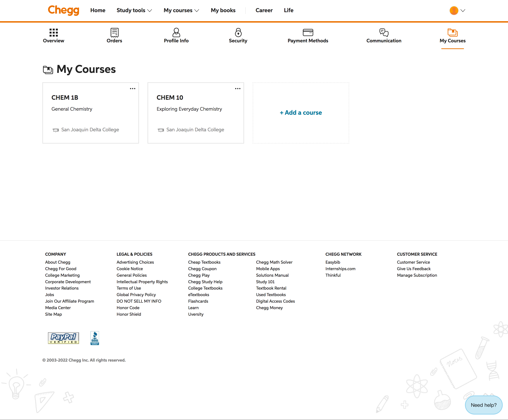The width and height of the screenshot is (508, 420).
Task: Open Chegg Study Help footer link
Action: coord(205,282)
